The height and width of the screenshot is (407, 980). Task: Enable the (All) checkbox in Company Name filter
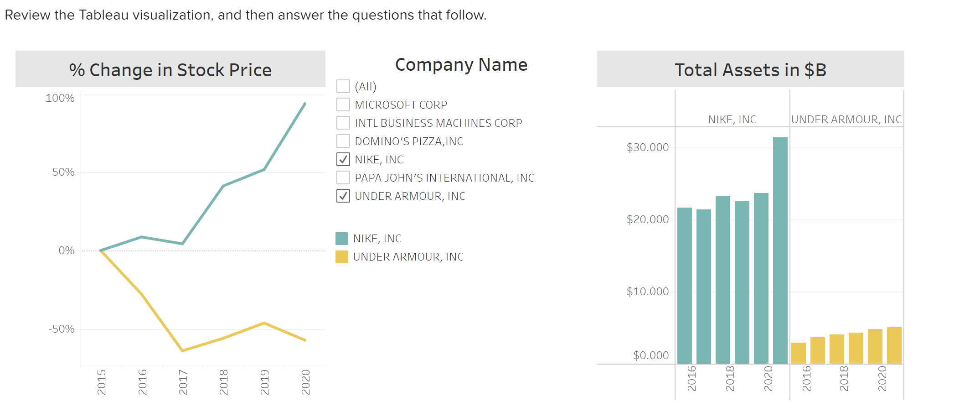click(342, 86)
